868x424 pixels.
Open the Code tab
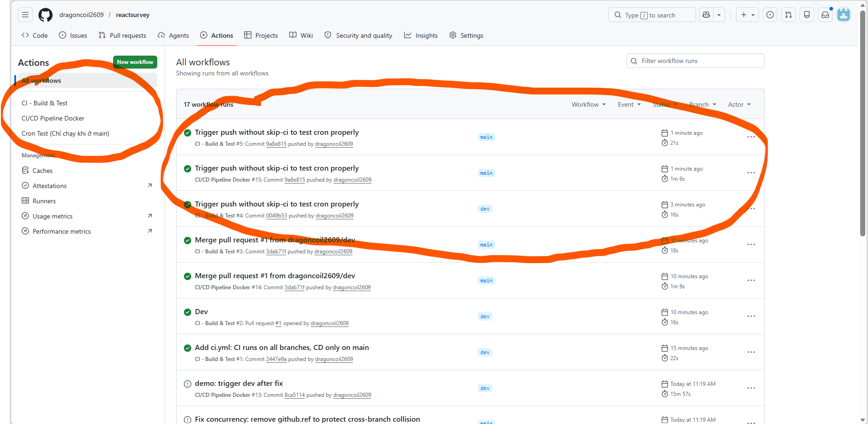point(34,35)
